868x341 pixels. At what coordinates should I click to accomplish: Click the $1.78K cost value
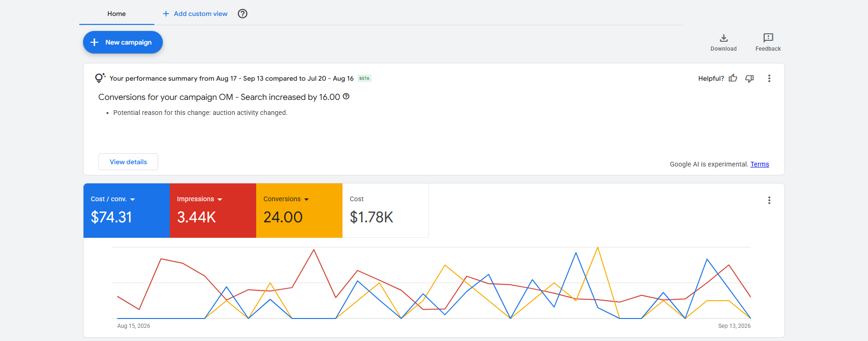[372, 217]
